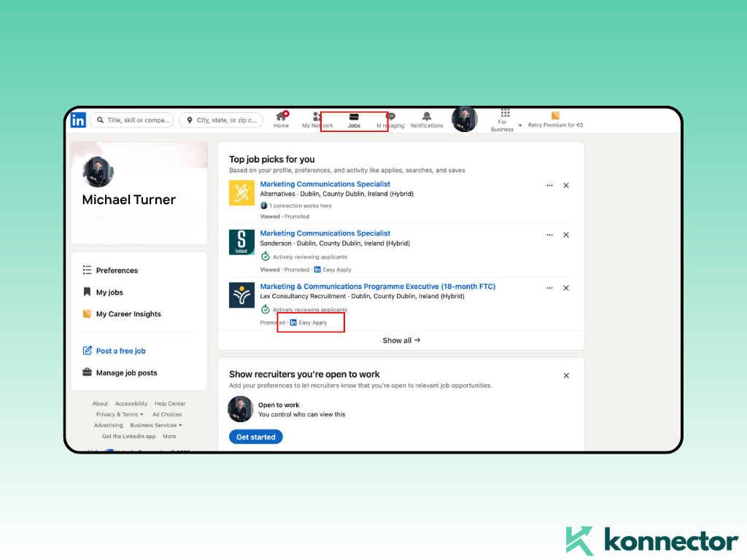This screenshot has width=747, height=560.
Task: Open Sanderson Marketing Communications Specialist job
Action: pyautogui.click(x=325, y=233)
